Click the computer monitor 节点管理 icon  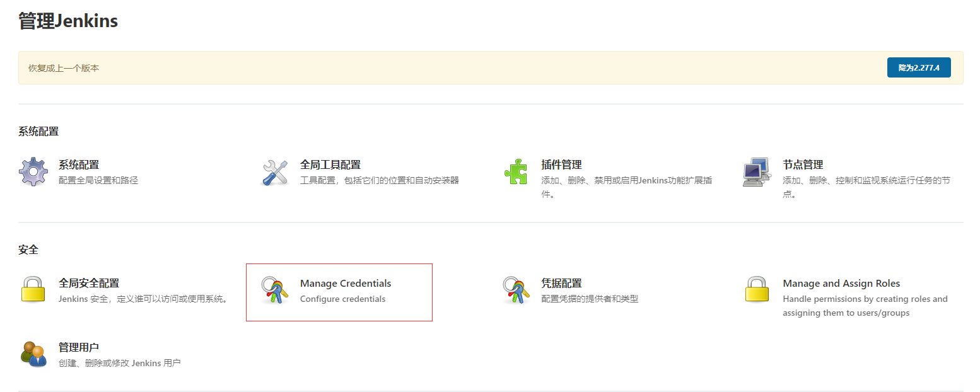[x=757, y=172]
